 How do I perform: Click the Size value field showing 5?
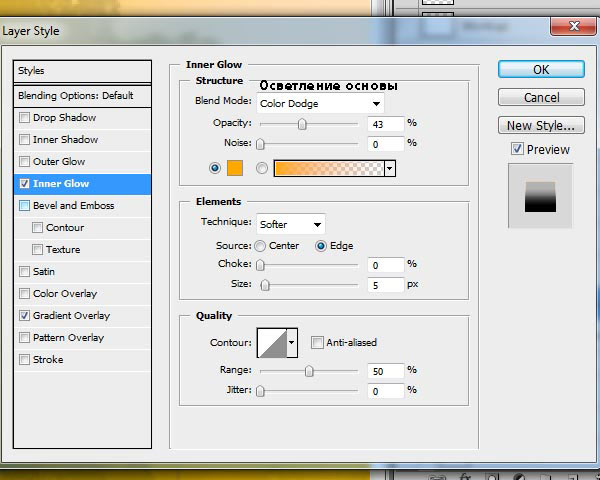click(x=386, y=285)
